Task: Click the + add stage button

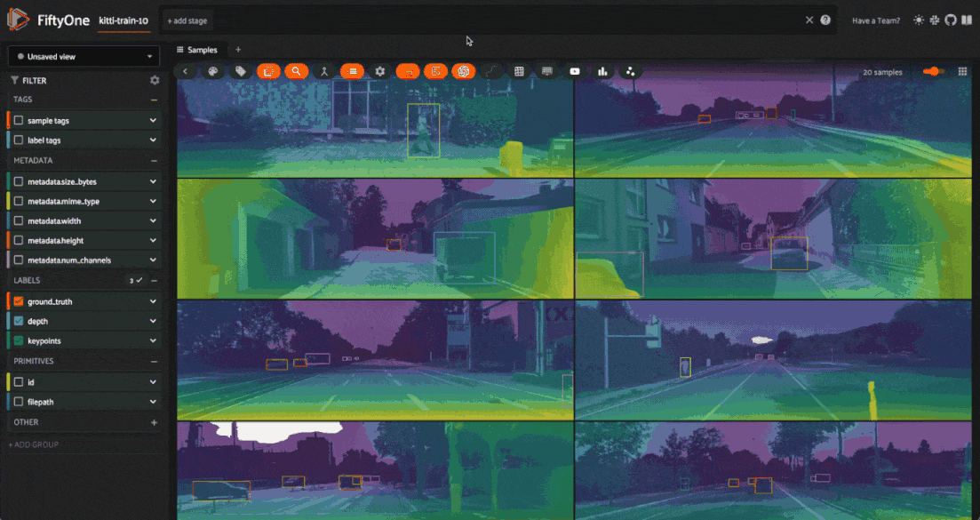Action: pyautogui.click(x=187, y=20)
